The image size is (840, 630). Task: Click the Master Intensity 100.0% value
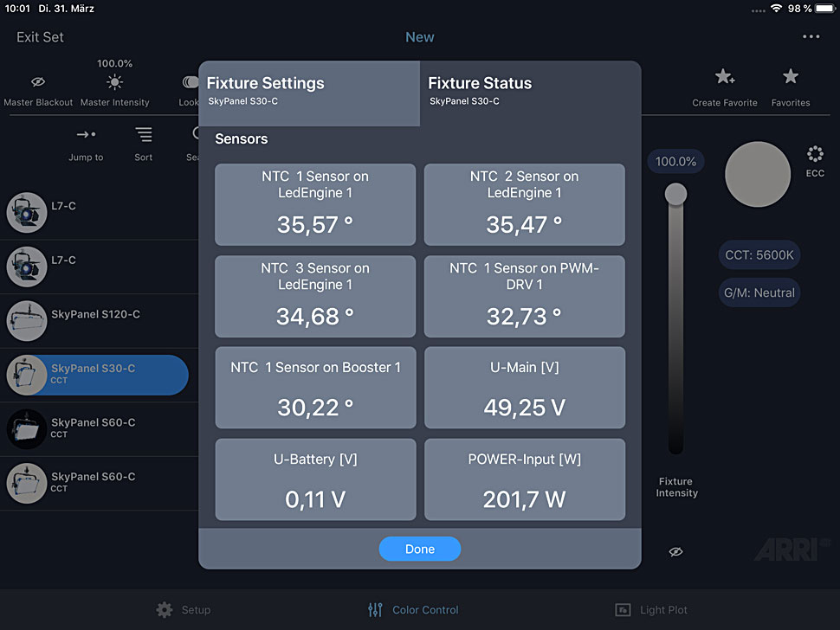click(114, 63)
